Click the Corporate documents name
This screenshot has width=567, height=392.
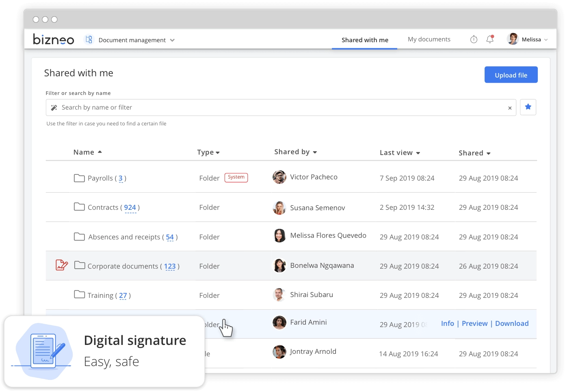point(123,266)
